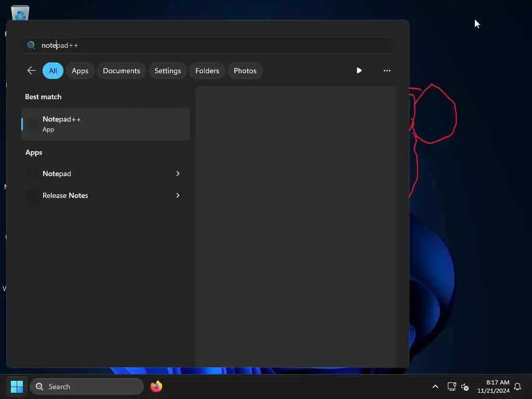Click the Apps section heading
The height and width of the screenshot is (399, 532).
34,153
